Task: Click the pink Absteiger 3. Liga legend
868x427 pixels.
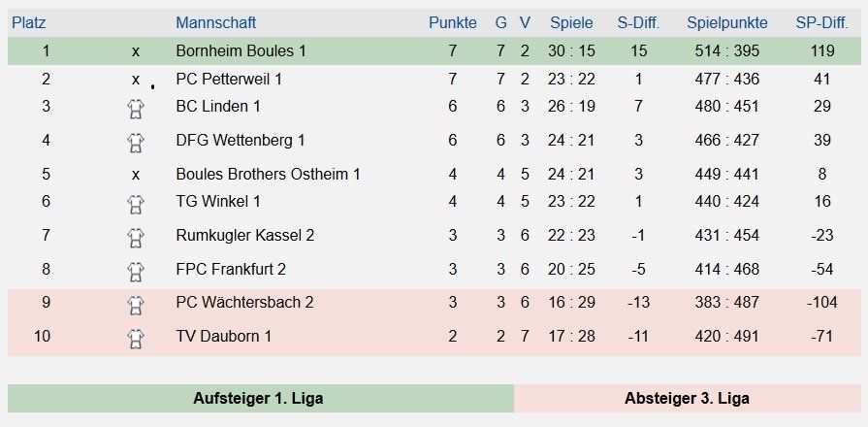Action: 687,398
